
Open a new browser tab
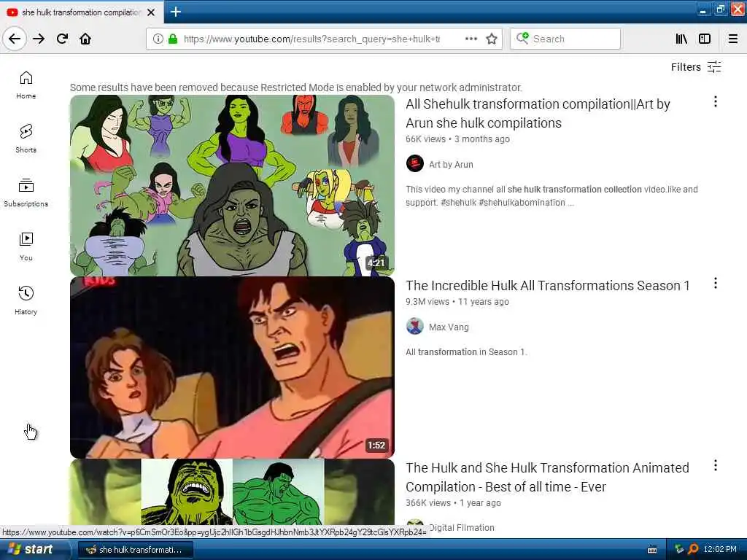(176, 12)
